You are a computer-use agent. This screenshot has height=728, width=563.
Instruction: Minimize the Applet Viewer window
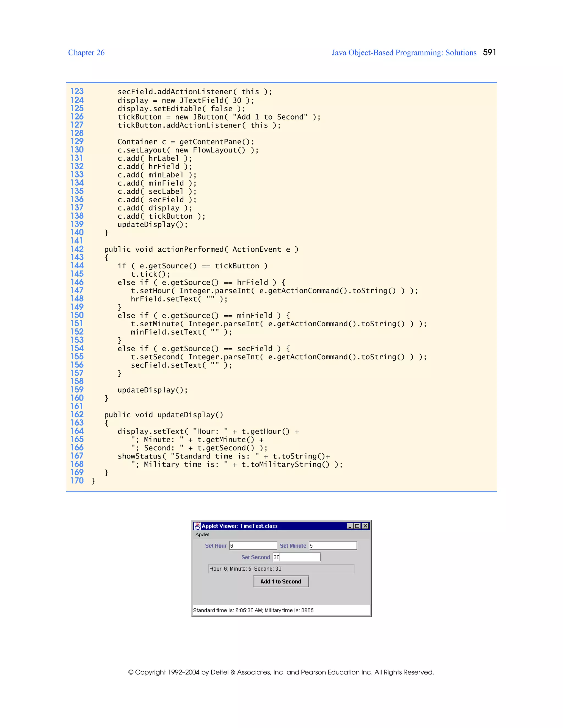pos(350,526)
